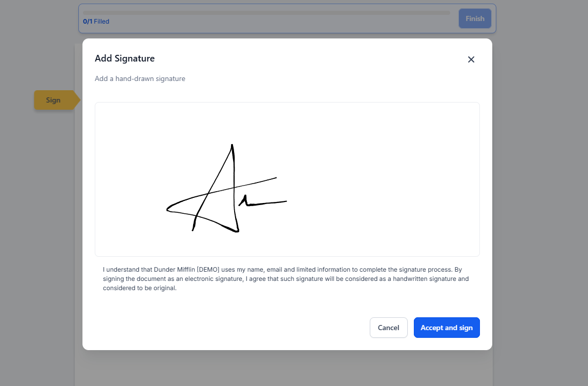The image size is (588, 386).
Task: Confirm with Accept and sign
Action: tap(447, 328)
